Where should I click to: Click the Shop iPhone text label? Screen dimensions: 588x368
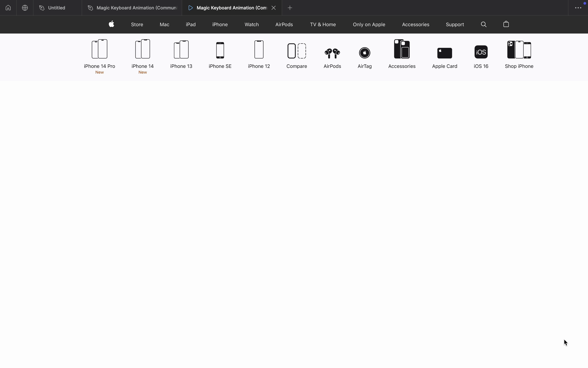tap(519, 66)
